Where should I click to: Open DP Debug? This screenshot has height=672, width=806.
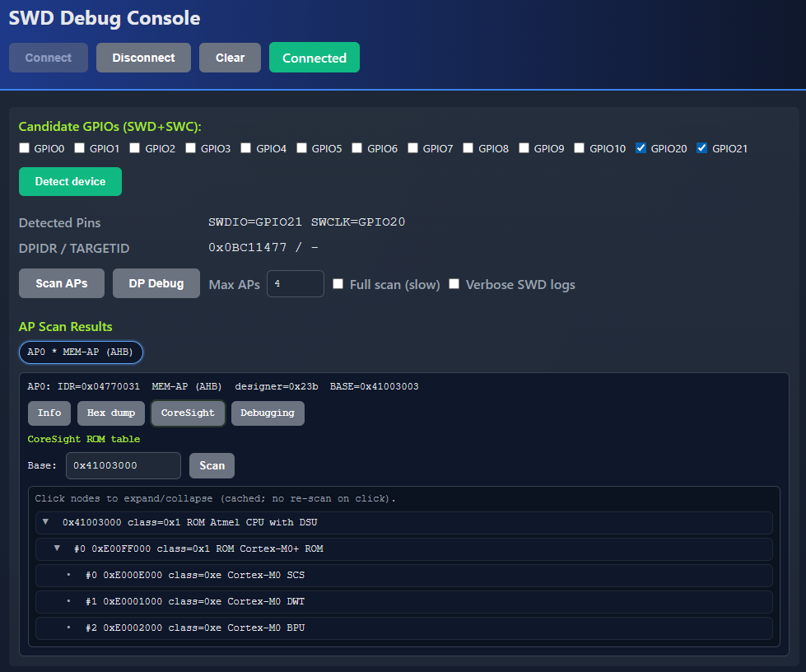click(156, 283)
